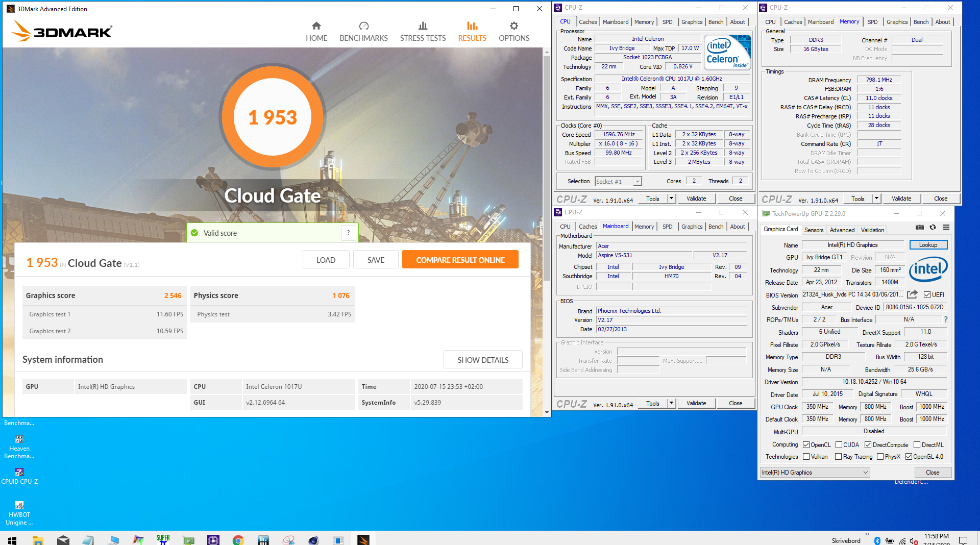Click Validate in the Memory CPU-Z window
This screenshot has width=980, height=545.
point(901,199)
